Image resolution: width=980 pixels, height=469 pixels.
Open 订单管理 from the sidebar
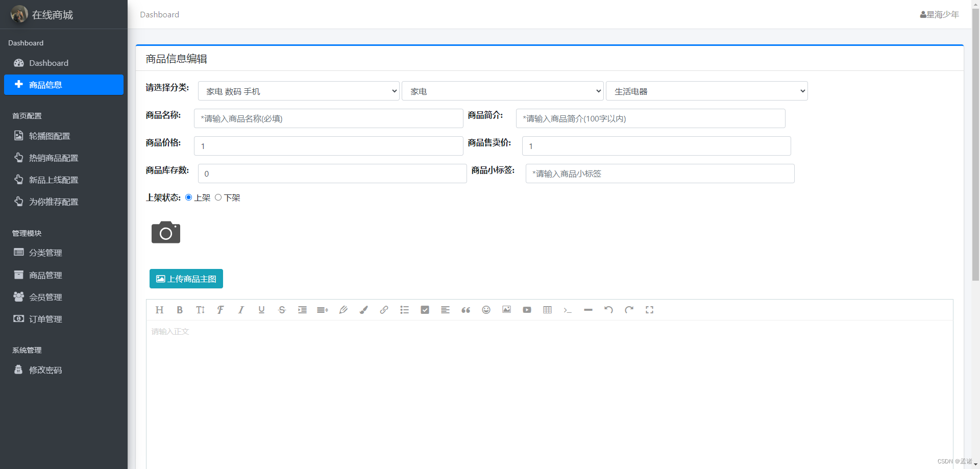(45, 318)
